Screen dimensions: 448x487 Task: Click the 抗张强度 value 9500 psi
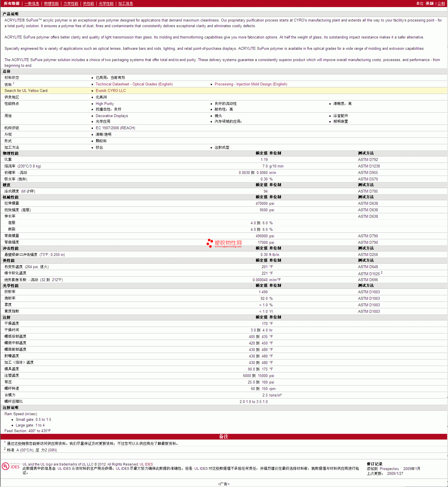(267, 210)
